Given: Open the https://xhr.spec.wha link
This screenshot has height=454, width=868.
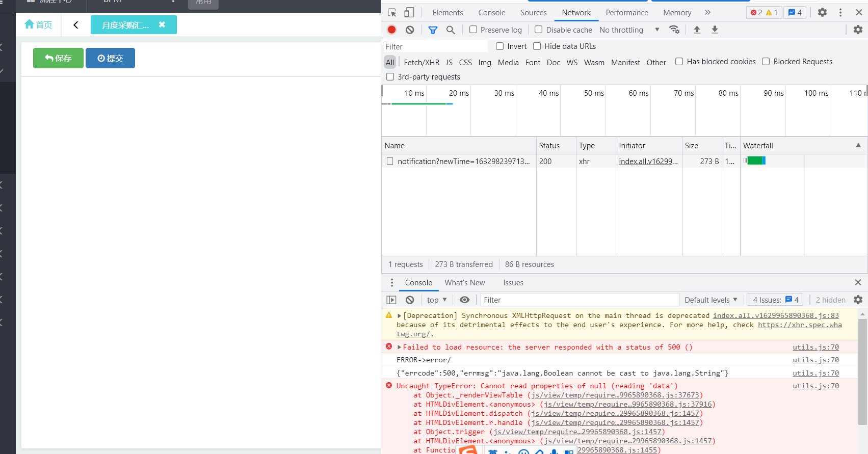Looking at the screenshot, I should (x=800, y=325).
